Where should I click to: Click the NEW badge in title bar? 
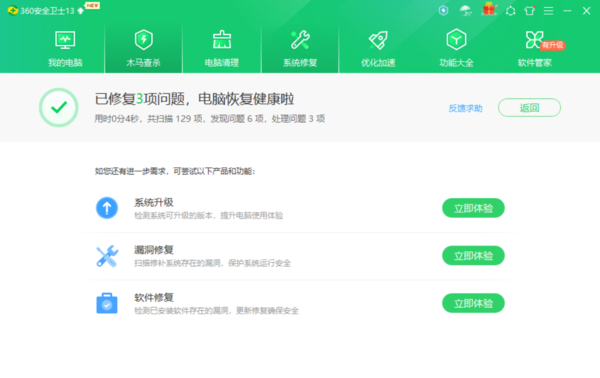(92, 5)
